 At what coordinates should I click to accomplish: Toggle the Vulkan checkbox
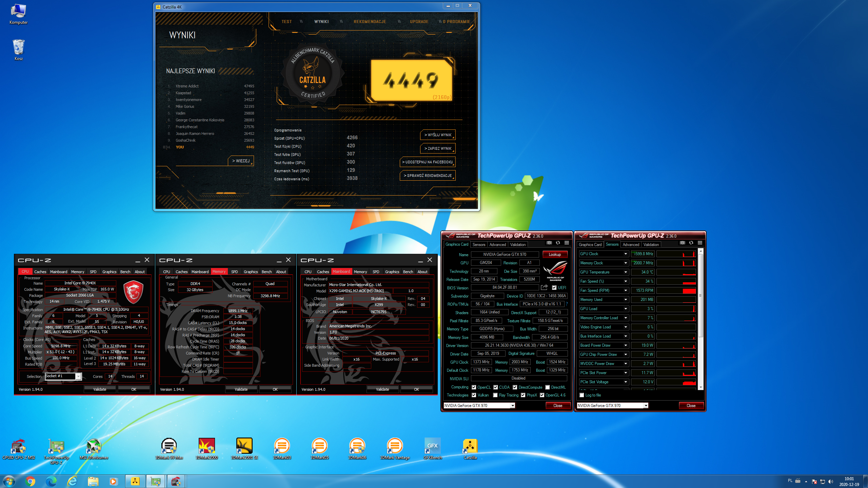(474, 395)
